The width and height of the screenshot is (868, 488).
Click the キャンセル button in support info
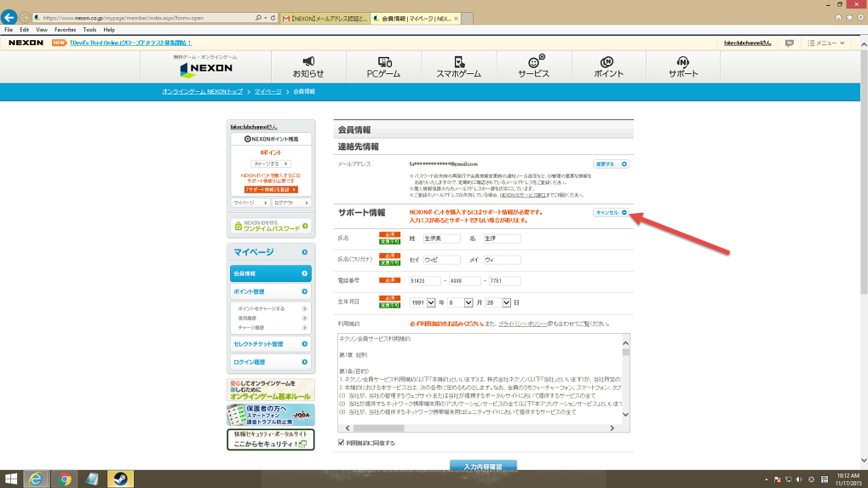click(611, 212)
